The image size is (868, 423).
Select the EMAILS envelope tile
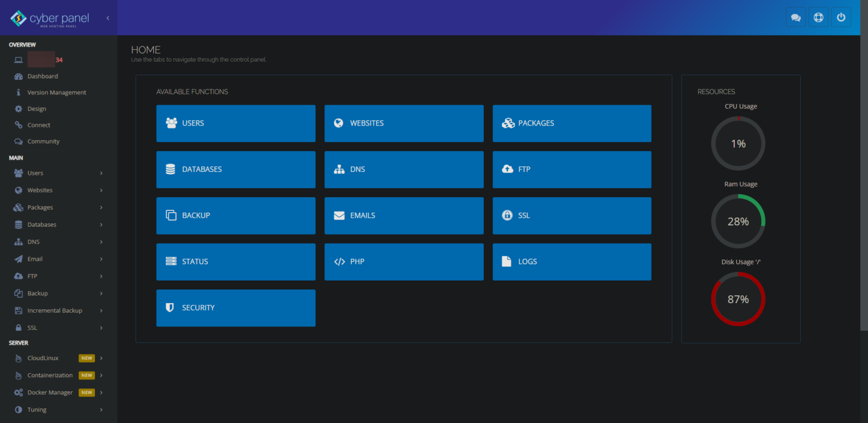point(403,215)
